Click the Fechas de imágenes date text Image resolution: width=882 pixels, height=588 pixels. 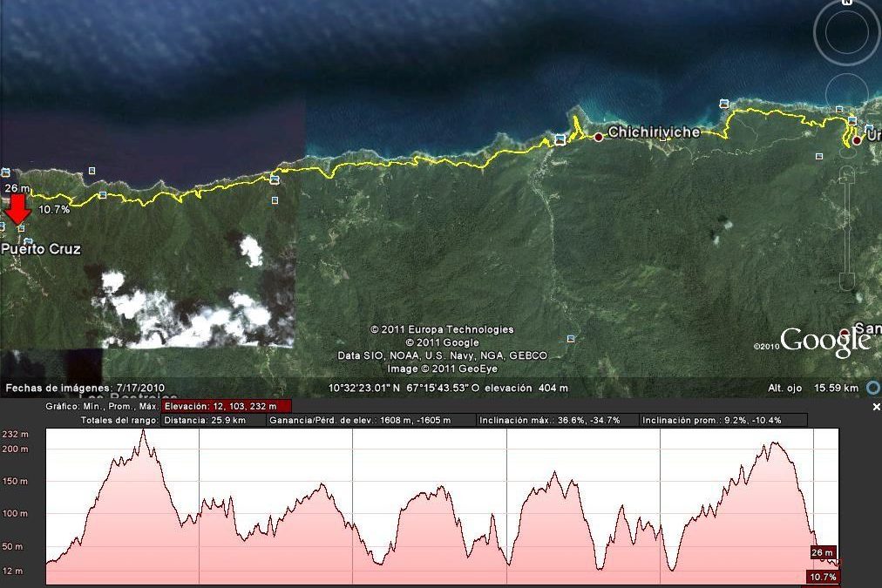85,388
